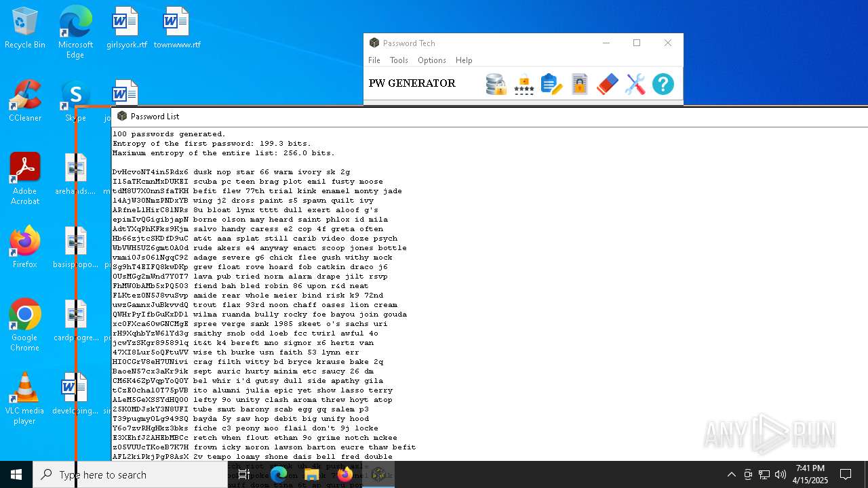Click password DvHcvoNT4in5Rdx6 in the list
The height and width of the screenshot is (488, 868).
(151, 172)
